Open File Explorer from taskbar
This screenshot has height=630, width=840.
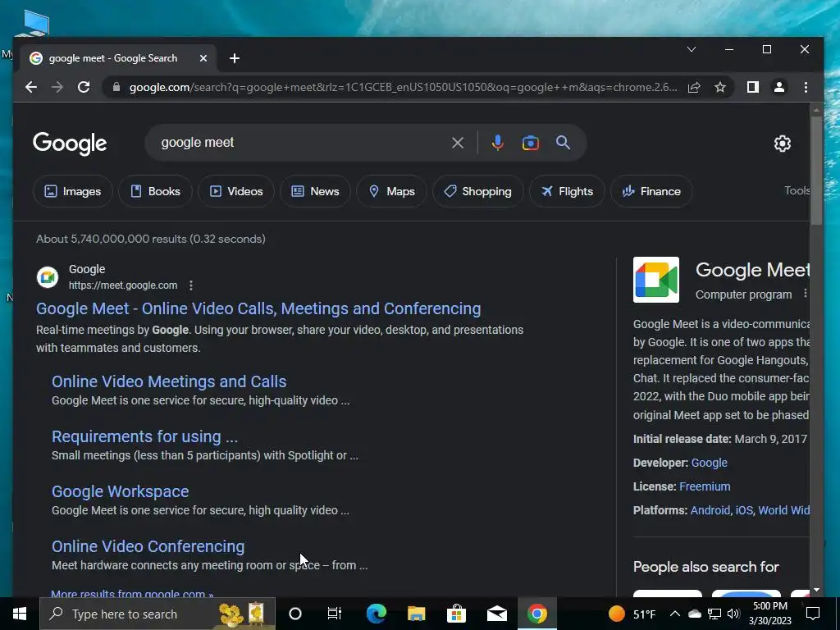coord(416,614)
